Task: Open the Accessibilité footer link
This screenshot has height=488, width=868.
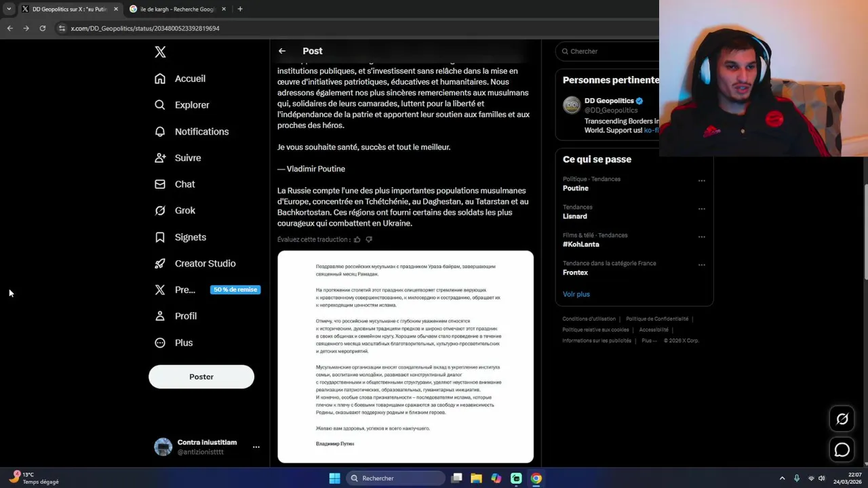Action: pos(654,329)
